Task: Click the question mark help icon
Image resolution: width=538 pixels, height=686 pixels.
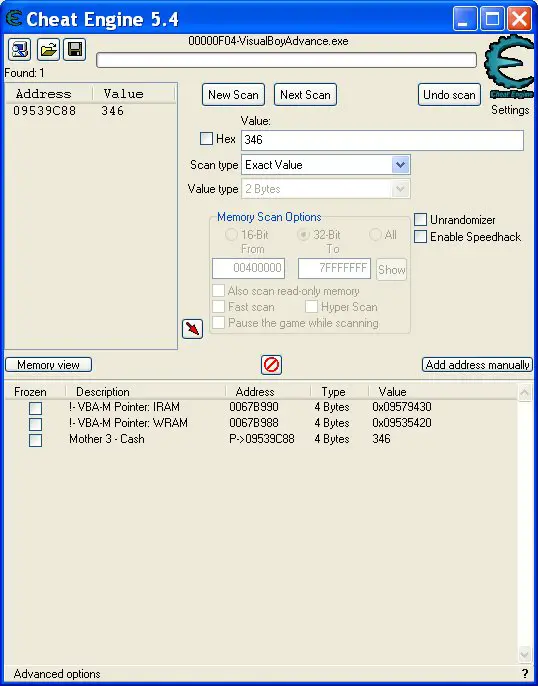Action: pyautogui.click(x=525, y=674)
